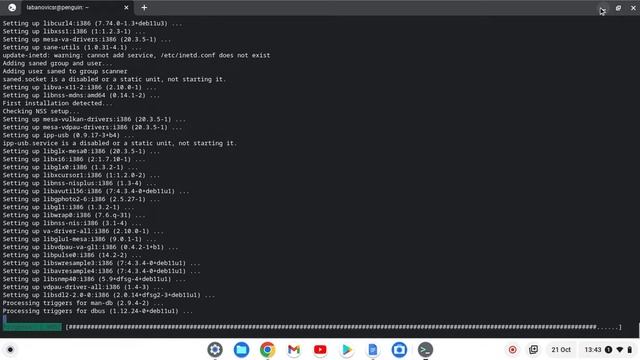
Task: Open YouTube from the shelf
Action: tap(320, 350)
